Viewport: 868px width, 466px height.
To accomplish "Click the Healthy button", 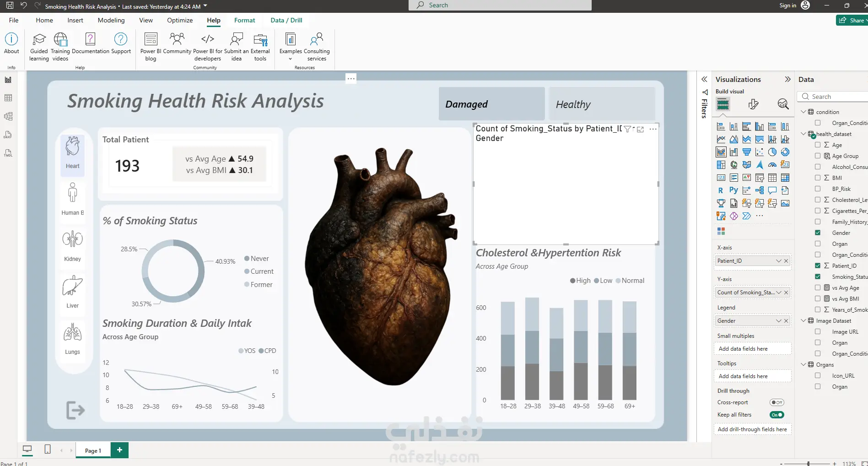I will point(602,104).
